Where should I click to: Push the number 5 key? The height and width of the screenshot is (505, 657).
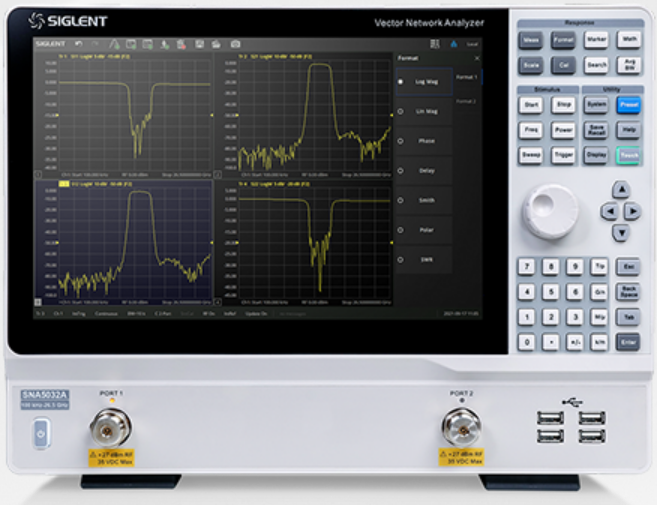pos(551,292)
